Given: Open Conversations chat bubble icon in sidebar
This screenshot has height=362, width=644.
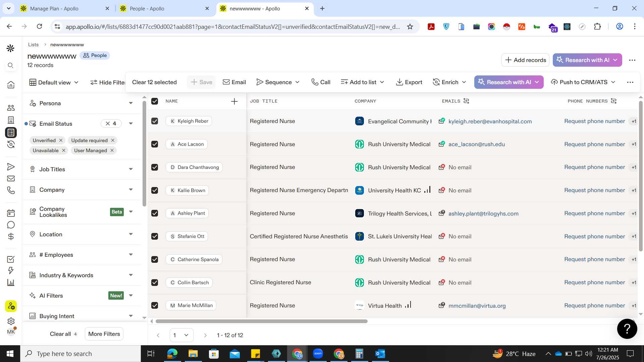Looking at the screenshot, I should (x=11, y=225).
